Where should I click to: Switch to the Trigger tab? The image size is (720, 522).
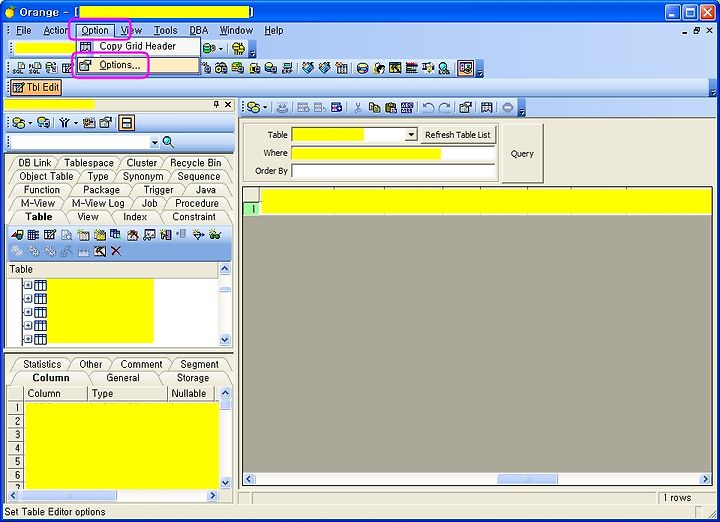pyautogui.click(x=158, y=190)
